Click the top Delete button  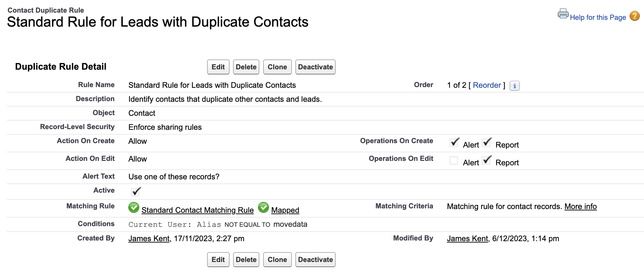[x=246, y=67]
